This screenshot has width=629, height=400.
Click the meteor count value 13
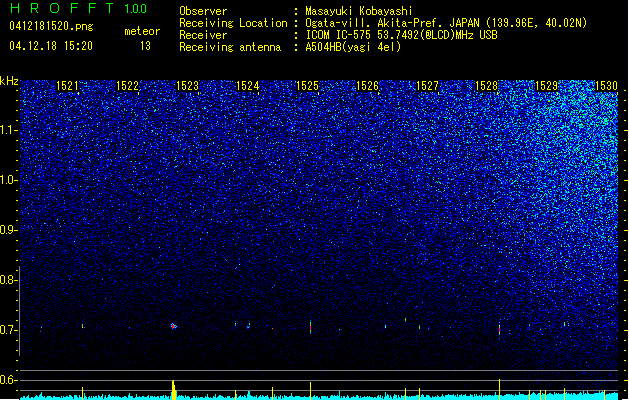point(145,46)
